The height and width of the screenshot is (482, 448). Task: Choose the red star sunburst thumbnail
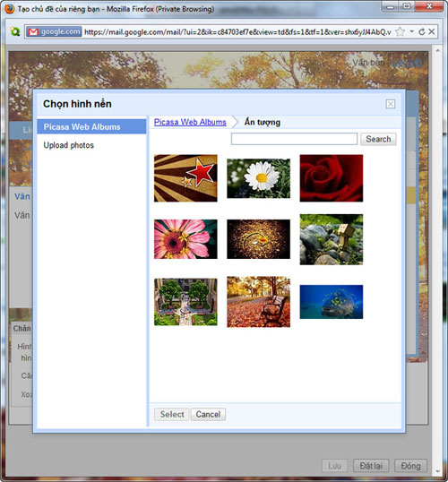(x=185, y=178)
